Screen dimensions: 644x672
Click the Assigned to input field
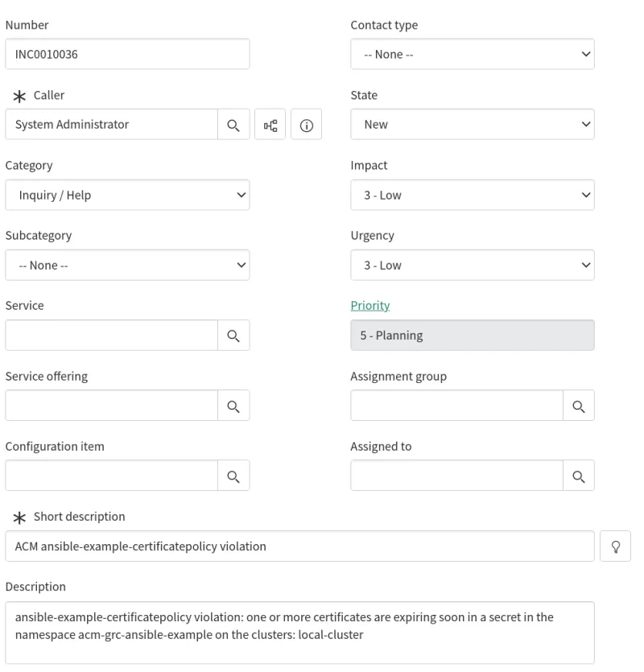456,476
